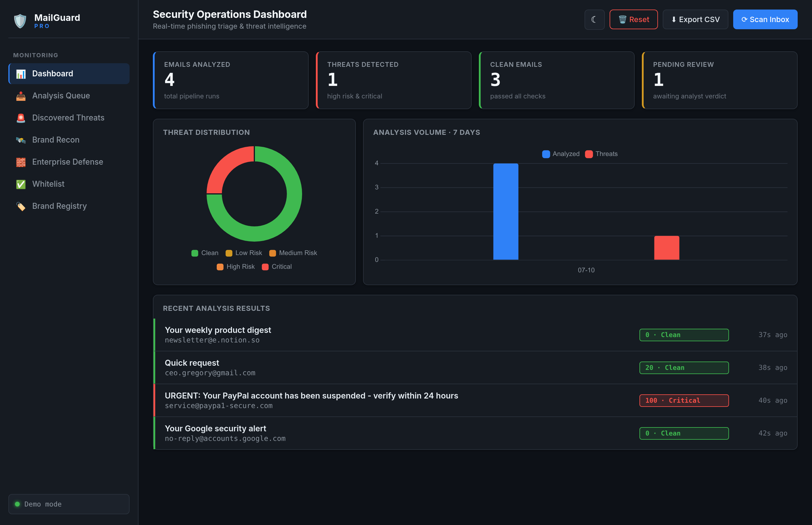Click the '42s ago' timestamp
812x525 pixels.
click(773, 433)
